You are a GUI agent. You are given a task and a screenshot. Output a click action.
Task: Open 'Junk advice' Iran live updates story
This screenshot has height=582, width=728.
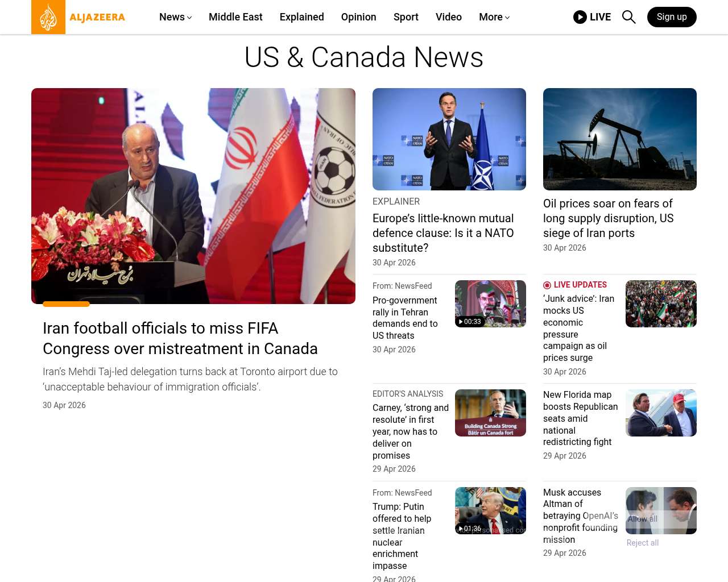click(579, 328)
